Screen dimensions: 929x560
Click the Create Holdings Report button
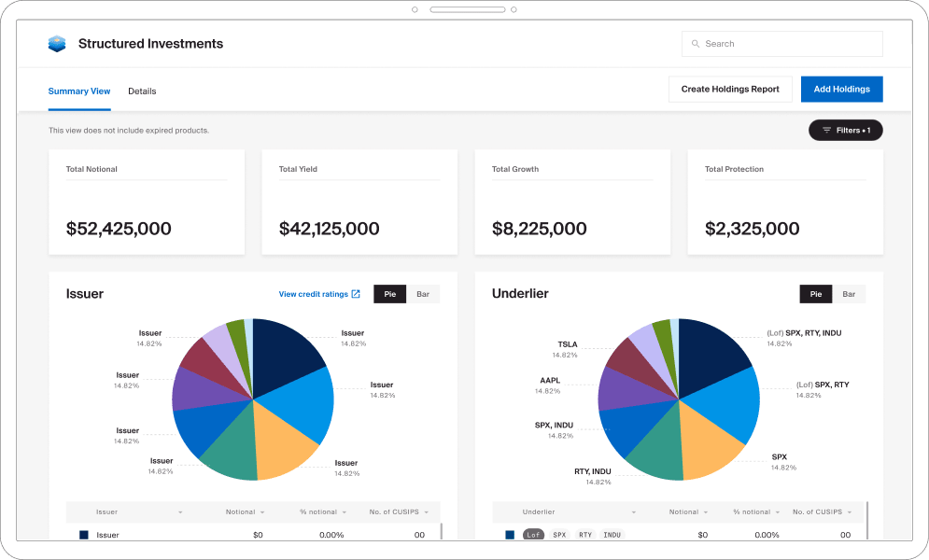pyautogui.click(x=730, y=89)
